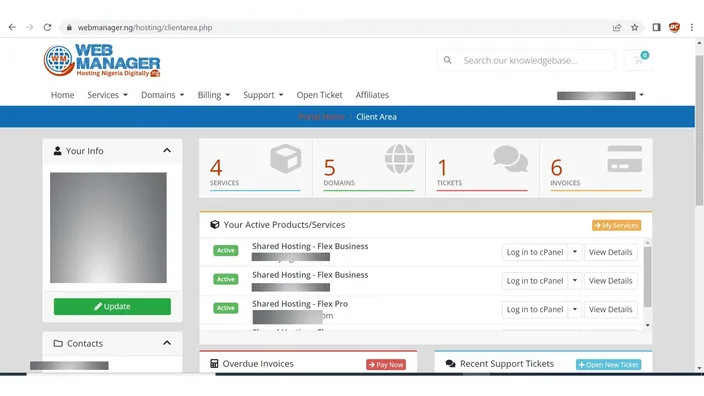The width and height of the screenshot is (704, 396).
Task: Collapse the Your Info panel chevron
Action: pos(167,150)
